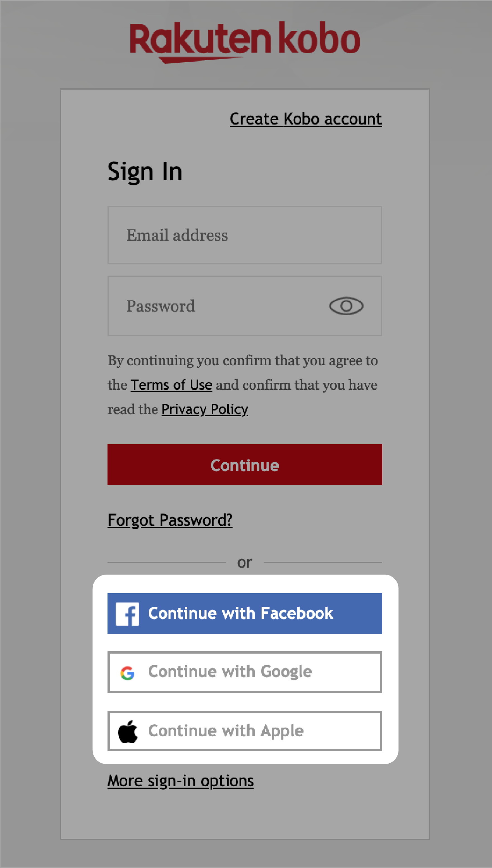Viewport: 492px width, 868px height.
Task: Click the "By continuing you confirm" agreement text
Action: point(242,361)
